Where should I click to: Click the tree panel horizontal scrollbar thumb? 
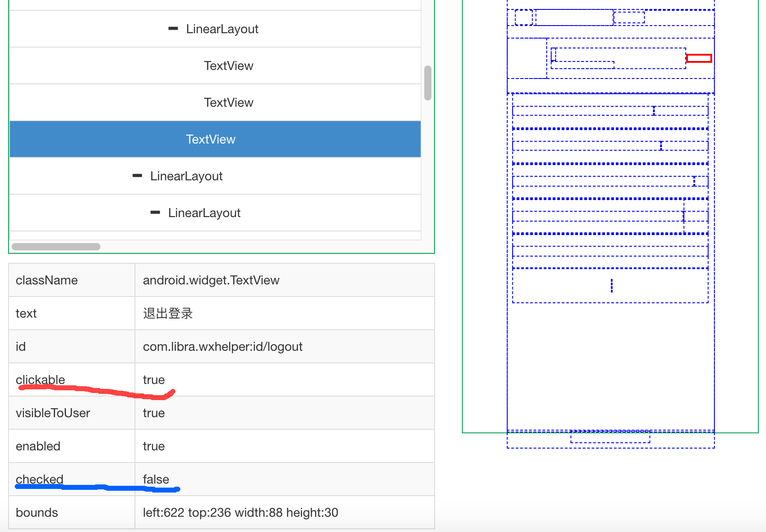56,247
